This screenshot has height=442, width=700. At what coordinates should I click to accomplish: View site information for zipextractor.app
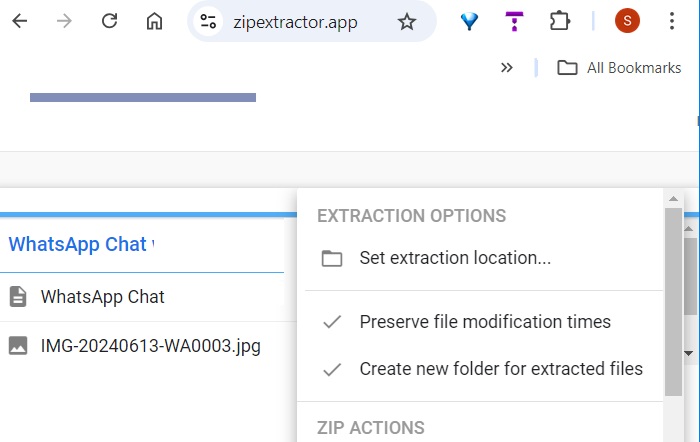(208, 21)
